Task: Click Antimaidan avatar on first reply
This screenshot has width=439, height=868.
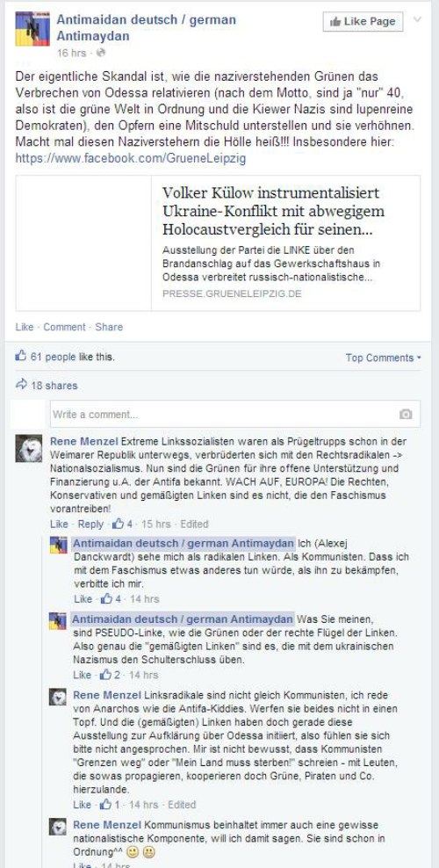Action: (x=58, y=545)
